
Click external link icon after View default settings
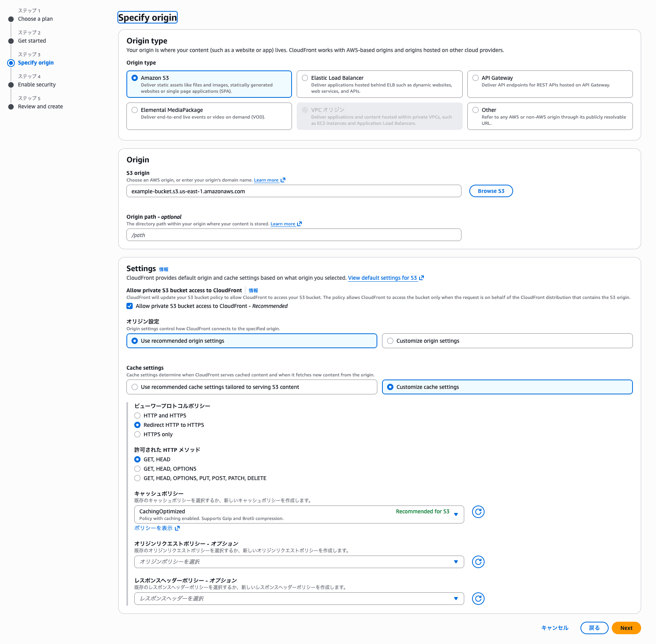point(422,278)
